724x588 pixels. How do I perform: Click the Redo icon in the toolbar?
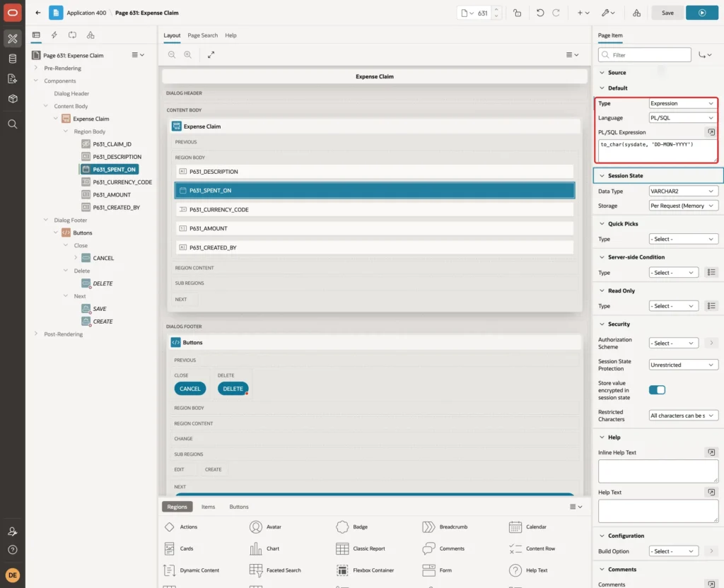coord(556,13)
